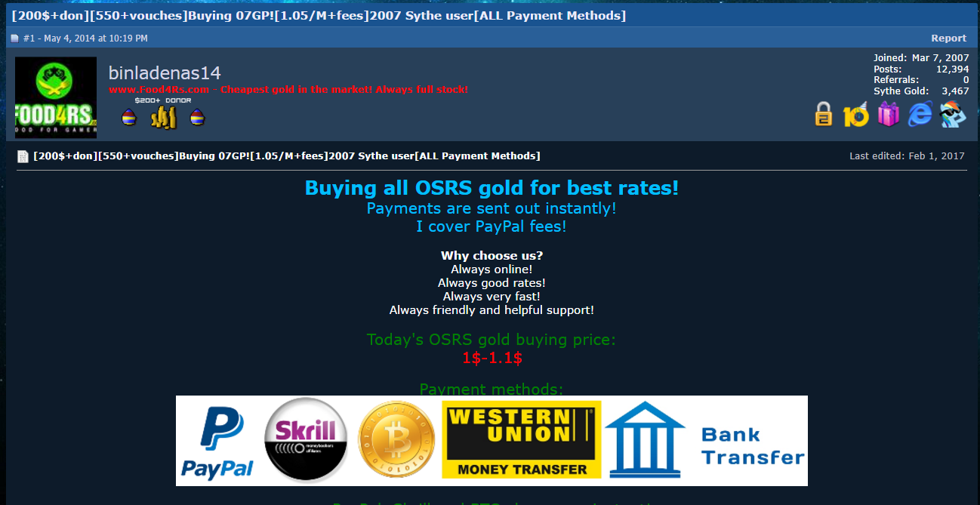Click the 'Always good rates!' line
The width and height of the screenshot is (980, 505).
(x=492, y=283)
